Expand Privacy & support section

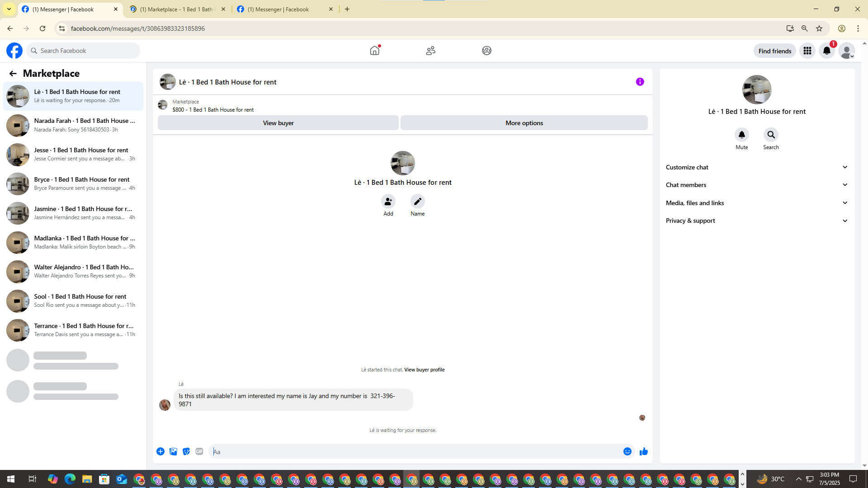(x=756, y=221)
